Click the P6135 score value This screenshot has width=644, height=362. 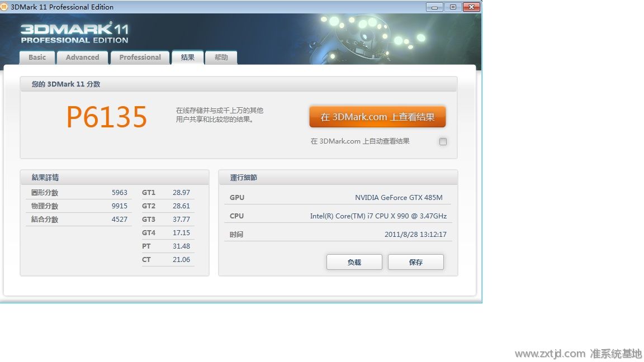click(x=106, y=117)
